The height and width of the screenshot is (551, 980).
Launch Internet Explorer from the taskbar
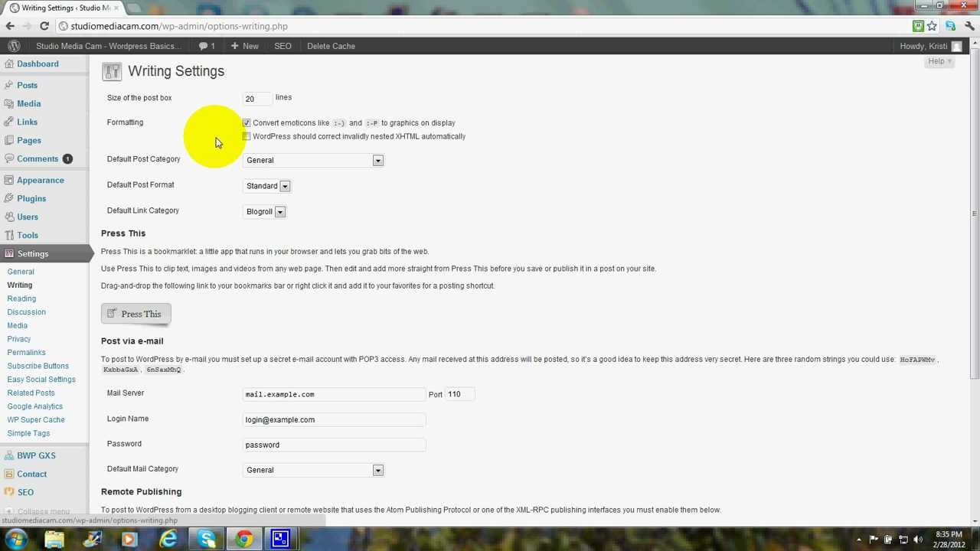tap(168, 539)
